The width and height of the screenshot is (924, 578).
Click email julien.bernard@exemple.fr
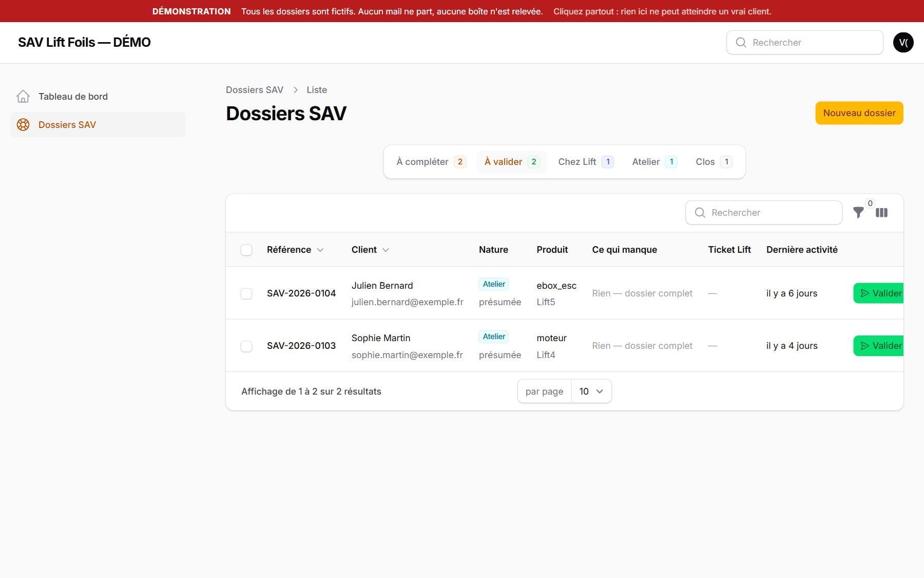click(x=408, y=302)
